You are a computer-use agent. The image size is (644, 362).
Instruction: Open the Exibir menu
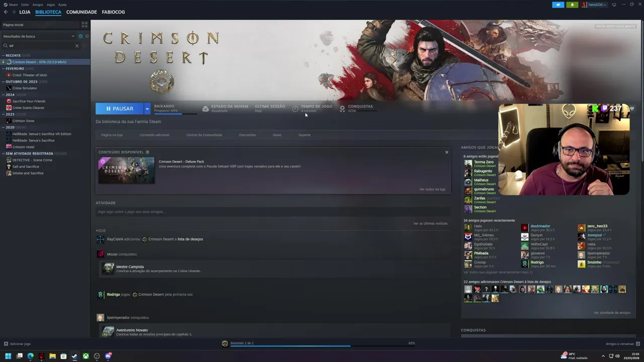[x=25, y=5]
